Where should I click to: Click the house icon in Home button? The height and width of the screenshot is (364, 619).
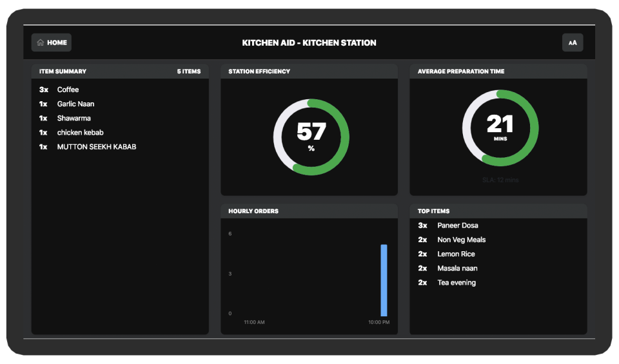pyautogui.click(x=40, y=43)
